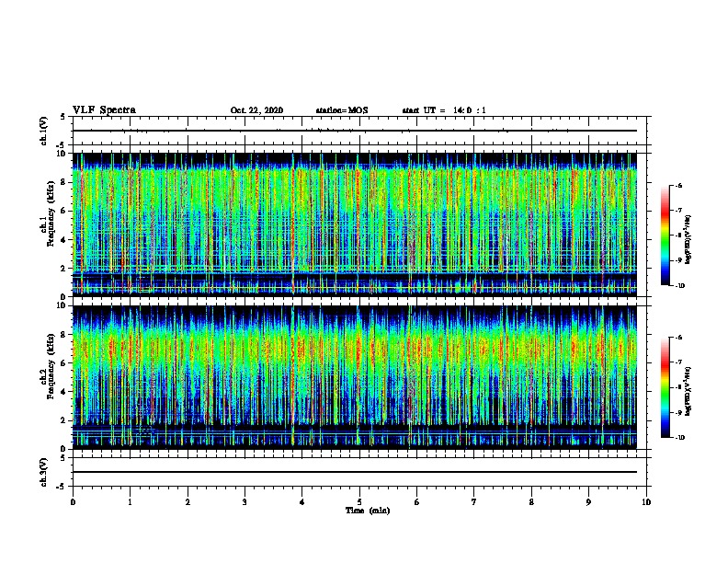Click time-axis tick label "5" at bottom
This screenshot has width=728, height=563.
[359, 502]
